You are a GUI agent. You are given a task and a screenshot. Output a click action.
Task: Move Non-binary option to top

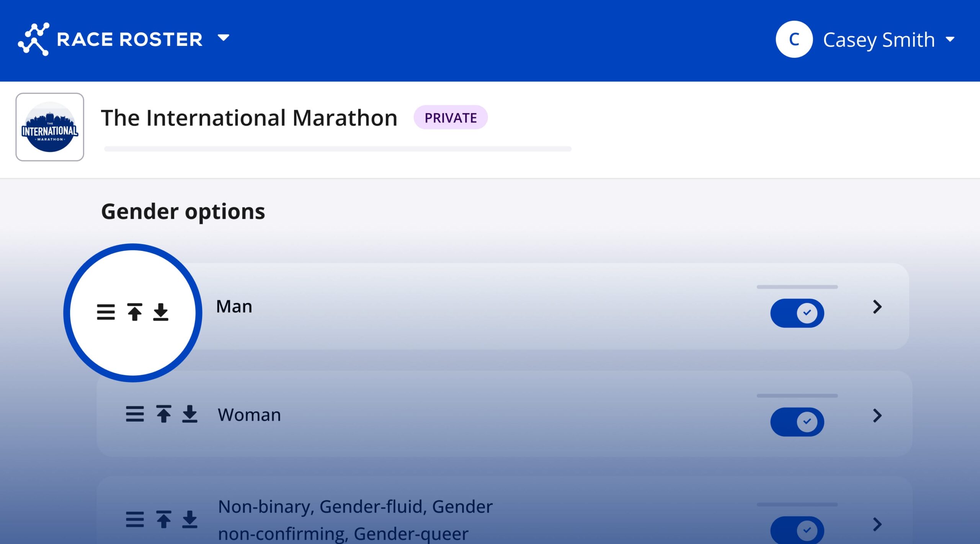tap(163, 520)
